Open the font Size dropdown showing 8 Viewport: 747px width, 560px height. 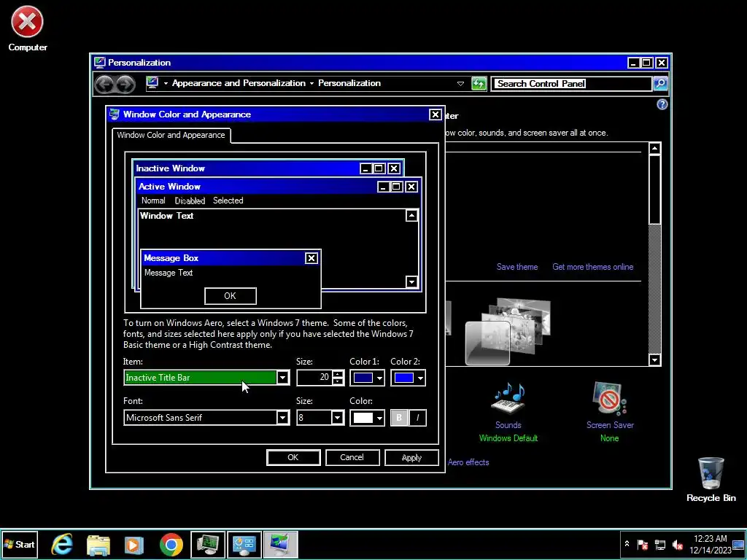tap(320, 418)
